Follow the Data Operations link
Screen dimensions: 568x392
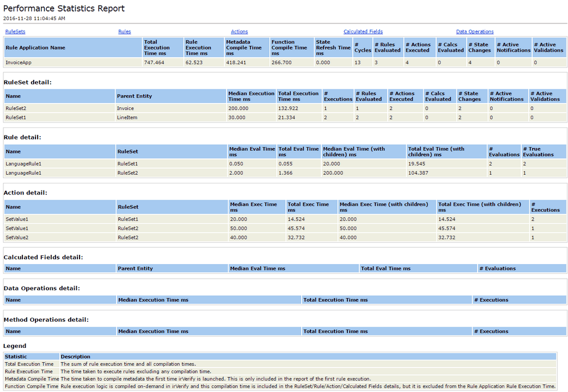pyautogui.click(x=474, y=32)
